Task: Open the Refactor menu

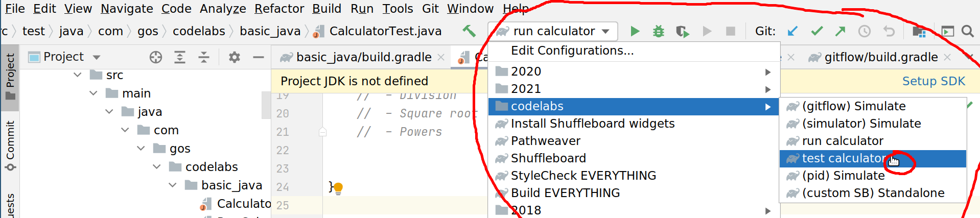Action: [x=279, y=9]
